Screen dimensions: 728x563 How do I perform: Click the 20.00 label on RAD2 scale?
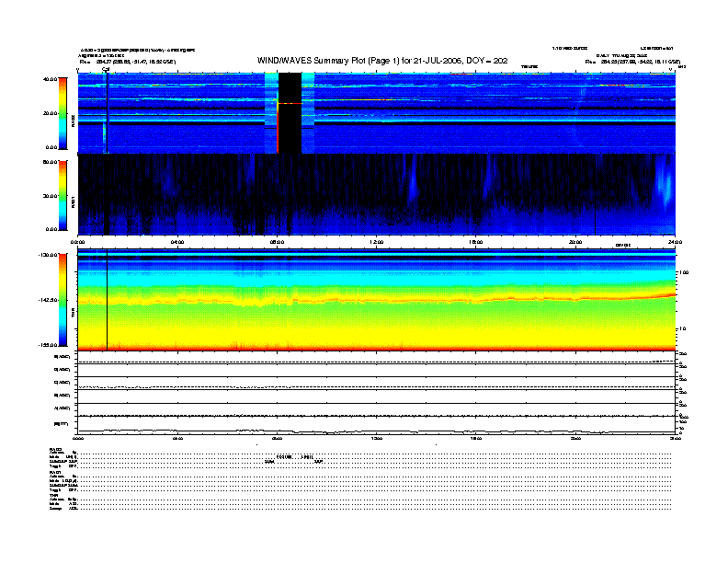pos(50,113)
